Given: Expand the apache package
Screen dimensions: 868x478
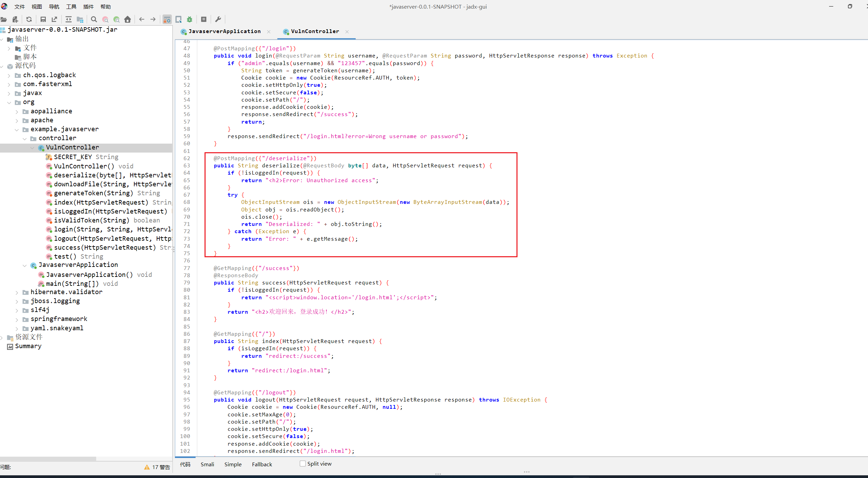Looking at the screenshot, I should (17, 121).
